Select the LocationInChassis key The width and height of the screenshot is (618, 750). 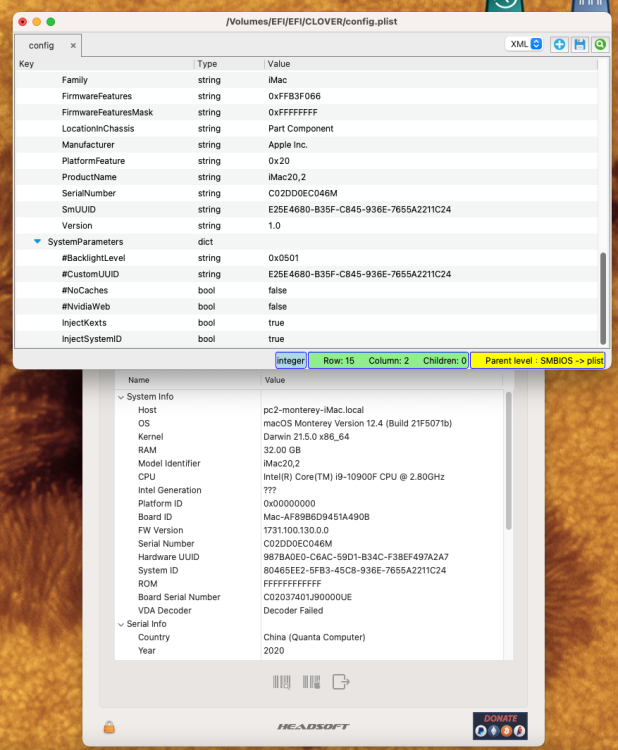(98, 129)
